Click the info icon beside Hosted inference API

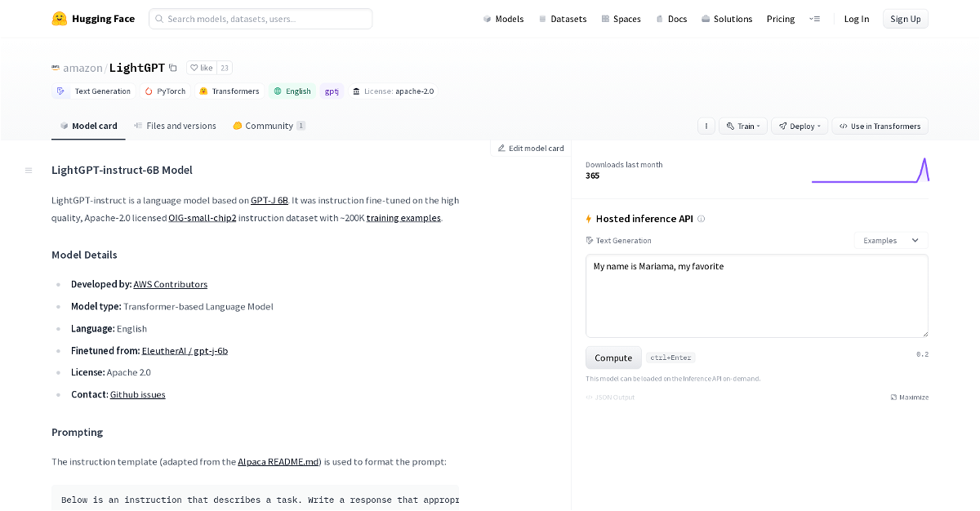pos(701,219)
